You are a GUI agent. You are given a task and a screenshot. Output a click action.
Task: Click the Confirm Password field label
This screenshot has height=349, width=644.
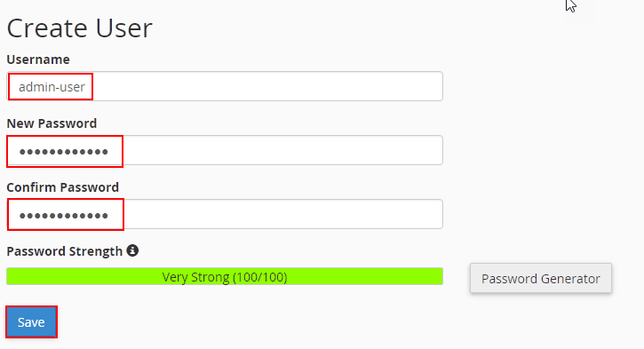tap(63, 187)
